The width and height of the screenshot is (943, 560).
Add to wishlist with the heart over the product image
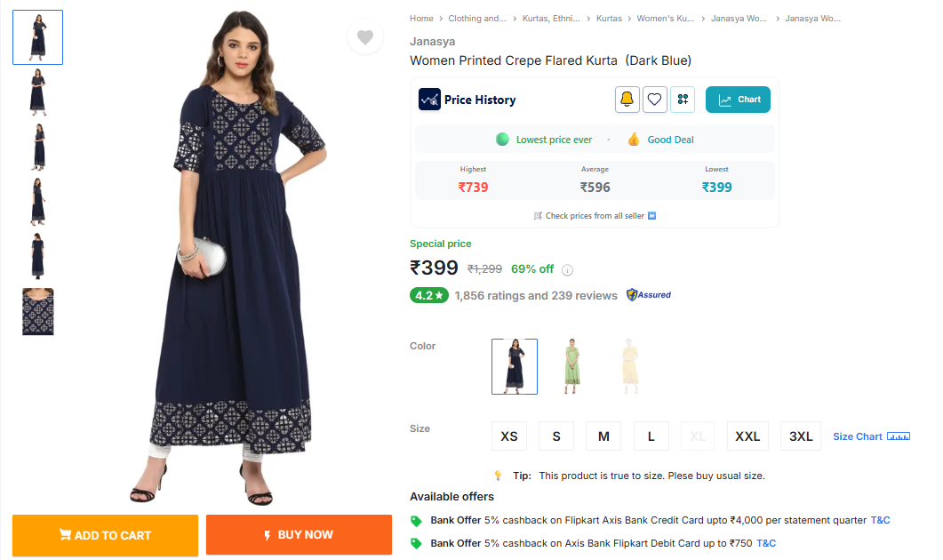(x=365, y=37)
